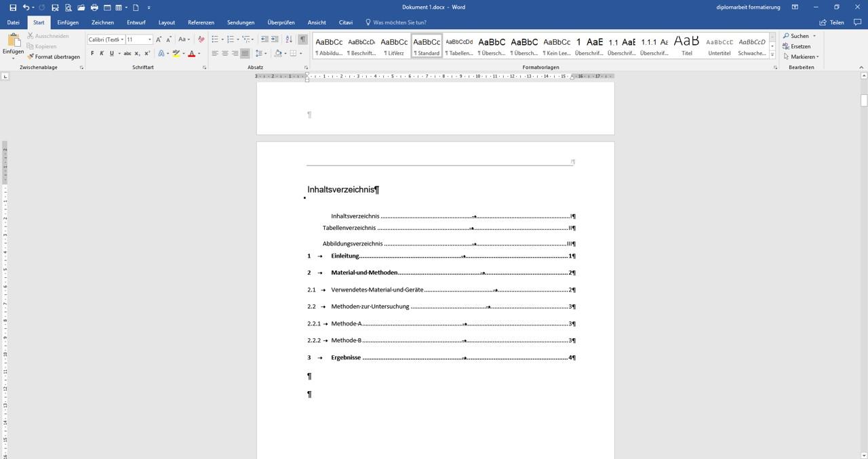Click Format übertragen button

[x=54, y=57]
